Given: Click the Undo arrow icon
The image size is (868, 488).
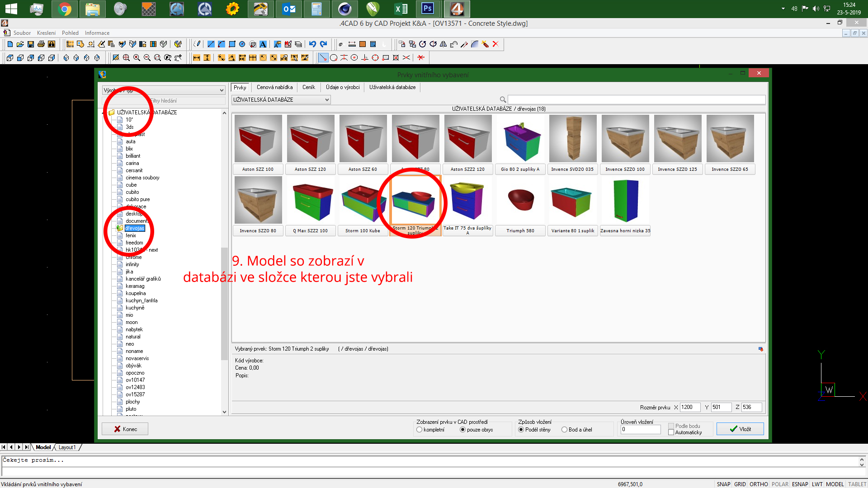Looking at the screenshot, I should tap(312, 44).
